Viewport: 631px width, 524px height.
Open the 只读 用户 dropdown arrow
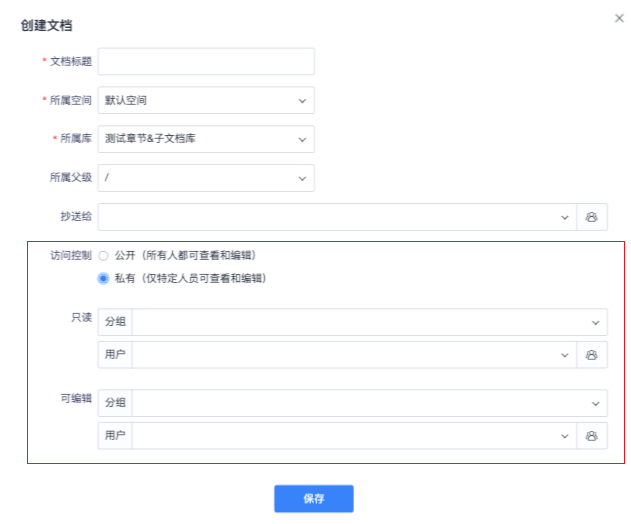(565, 355)
